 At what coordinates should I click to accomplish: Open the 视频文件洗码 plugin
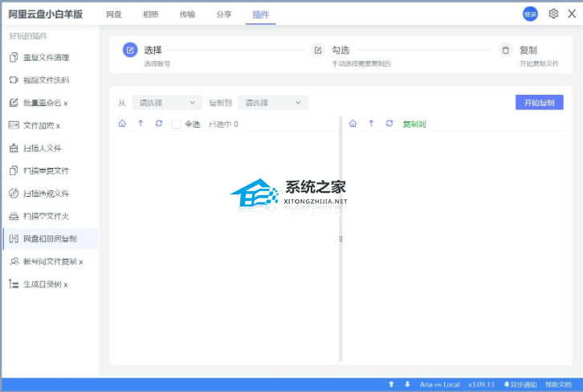coord(50,80)
